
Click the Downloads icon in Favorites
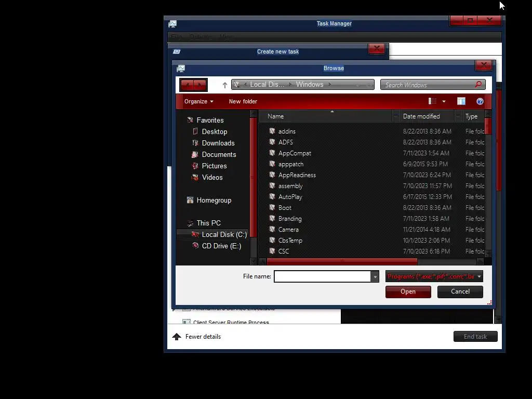pos(195,143)
